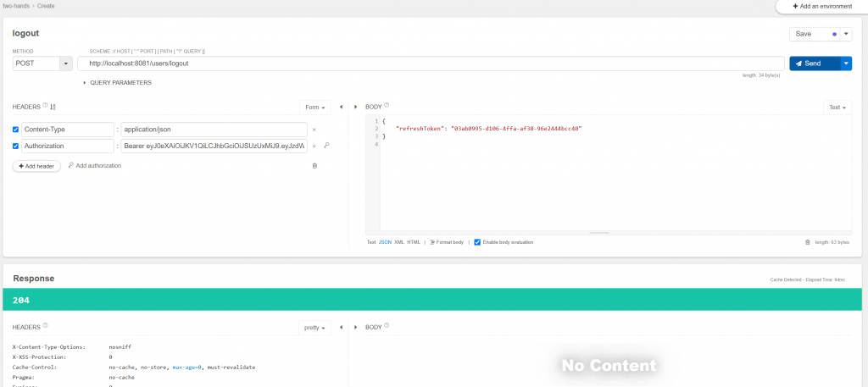Select the refreshToken value in body
This screenshot has height=387, width=868.
[x=516, y=128]
